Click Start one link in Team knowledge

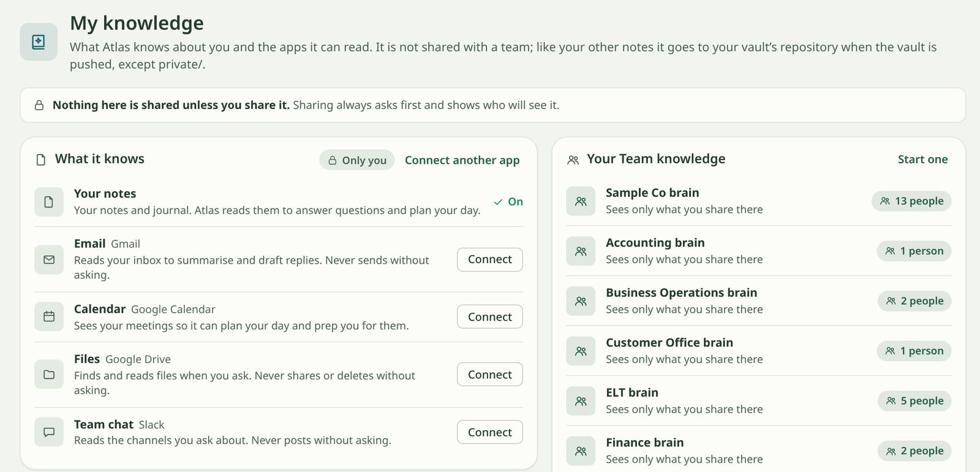coord(922,159)
